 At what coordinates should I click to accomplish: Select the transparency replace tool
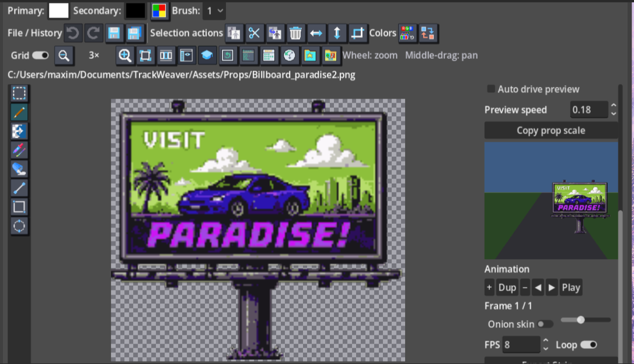tap(19, 131)
